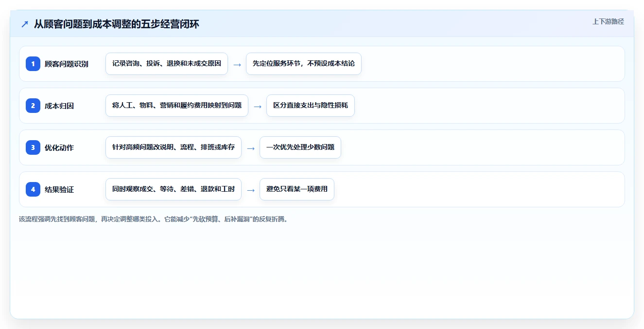Select the box 记录咨询、投诉、退换和未成交原因
The image size is (644, 329).
pyautogui.click(x=167, y=64)
